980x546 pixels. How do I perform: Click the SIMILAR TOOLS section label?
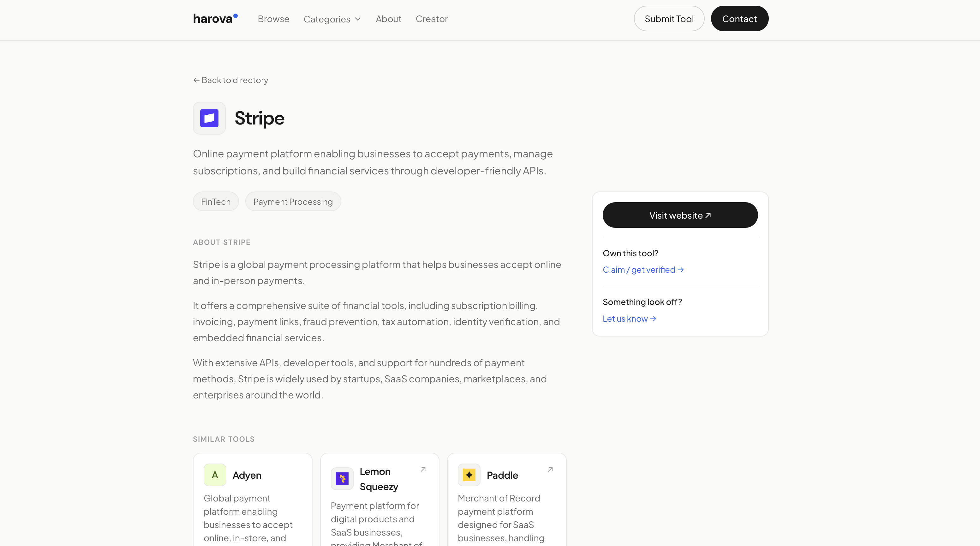point(224,439)
